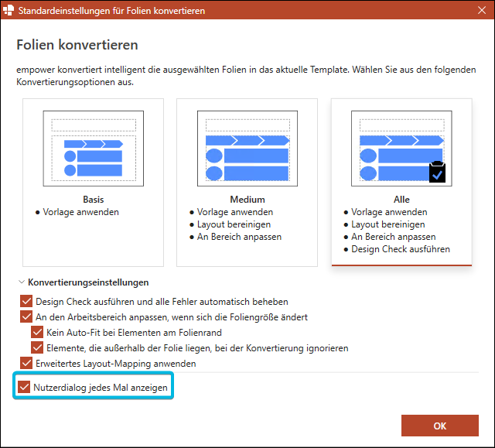Click 'Vorlage anwenden' bullet under Medium

(235, 212)
